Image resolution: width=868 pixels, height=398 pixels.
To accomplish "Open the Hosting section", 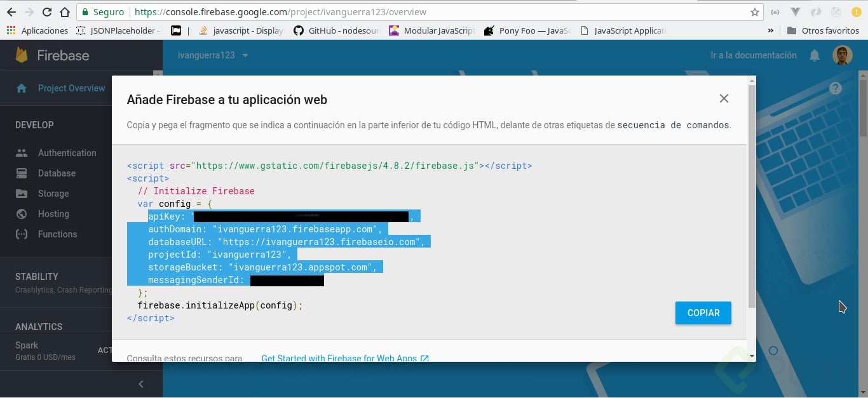I will 53,214.
